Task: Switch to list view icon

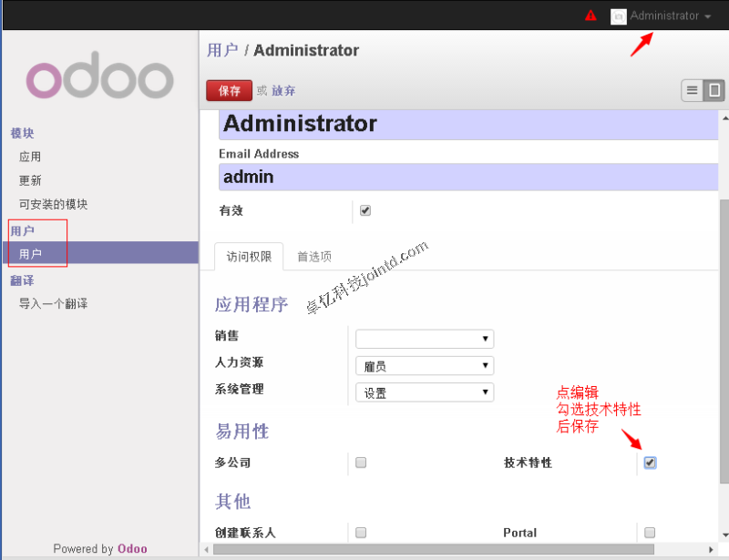Action: pyautogui.click(x=693, y=90)
